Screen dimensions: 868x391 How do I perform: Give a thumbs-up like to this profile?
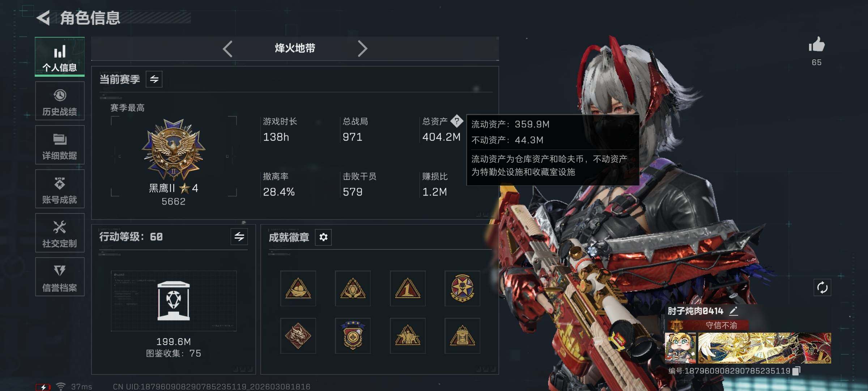(x=817, y=45)
